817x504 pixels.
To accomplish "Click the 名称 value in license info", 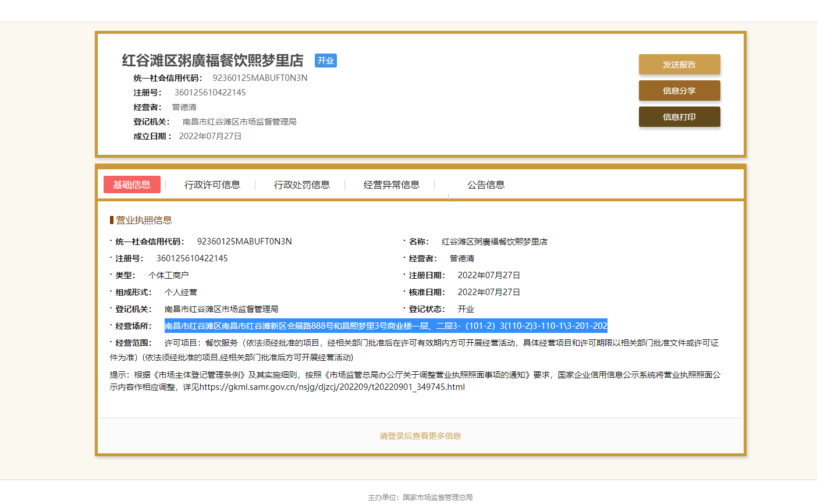I will click(495, 242).
